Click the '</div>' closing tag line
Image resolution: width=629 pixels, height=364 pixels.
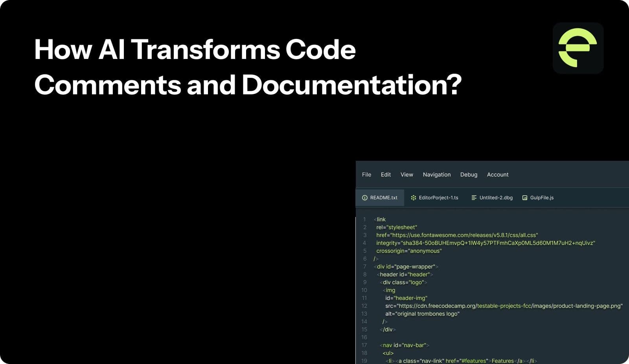tap(388, 329)
